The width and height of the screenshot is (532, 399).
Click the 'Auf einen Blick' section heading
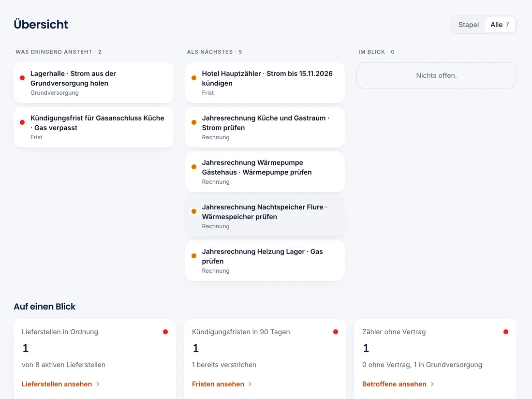(44, 306)
